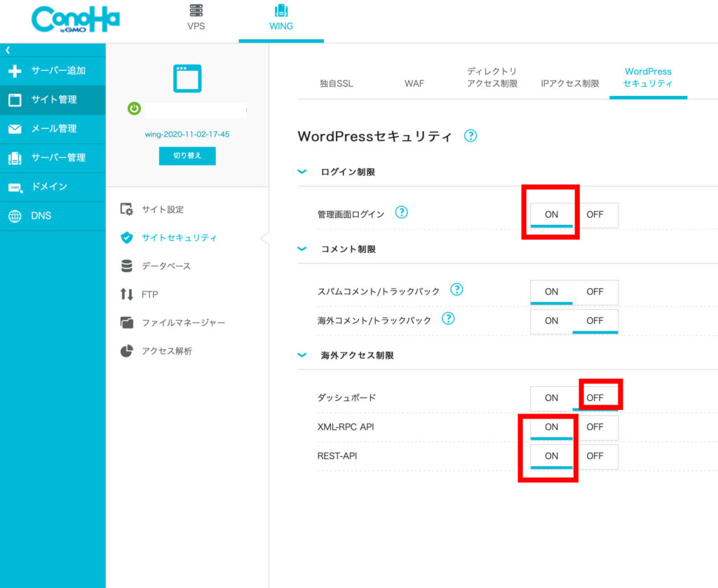Open the FTP menu item
Viewport: 718px width, 588px height.
(150, 294)
